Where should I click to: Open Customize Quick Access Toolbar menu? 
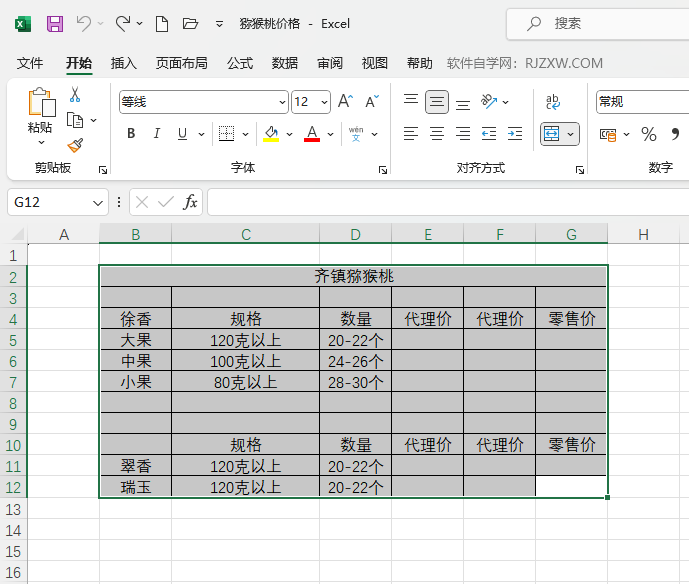pos(219,24)
